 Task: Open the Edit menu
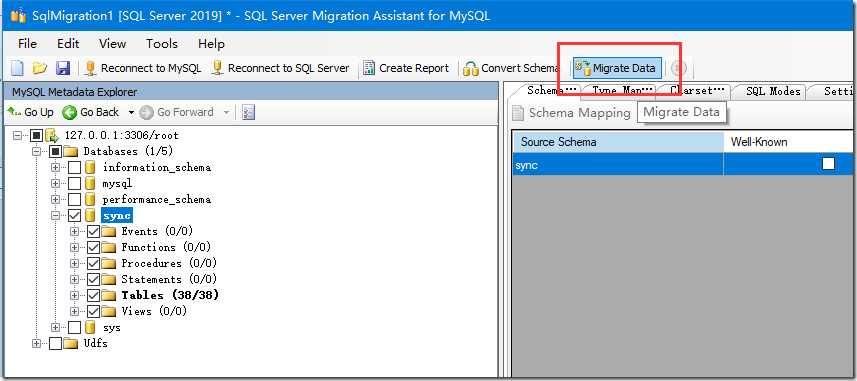click(x=68, y=44)
